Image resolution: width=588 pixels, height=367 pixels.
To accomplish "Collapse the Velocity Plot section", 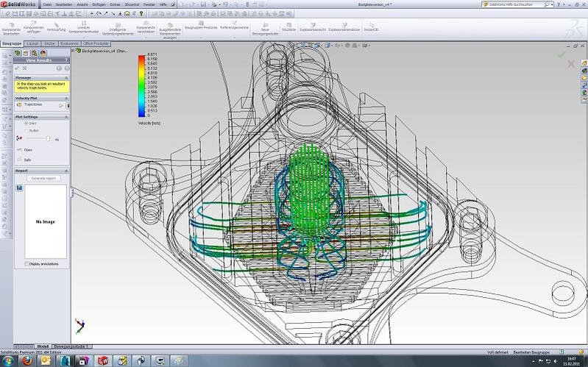I will point(66,99).
